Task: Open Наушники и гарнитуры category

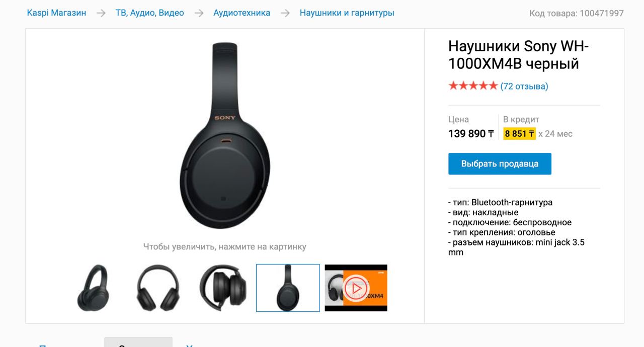Action: tap(347, 13)
